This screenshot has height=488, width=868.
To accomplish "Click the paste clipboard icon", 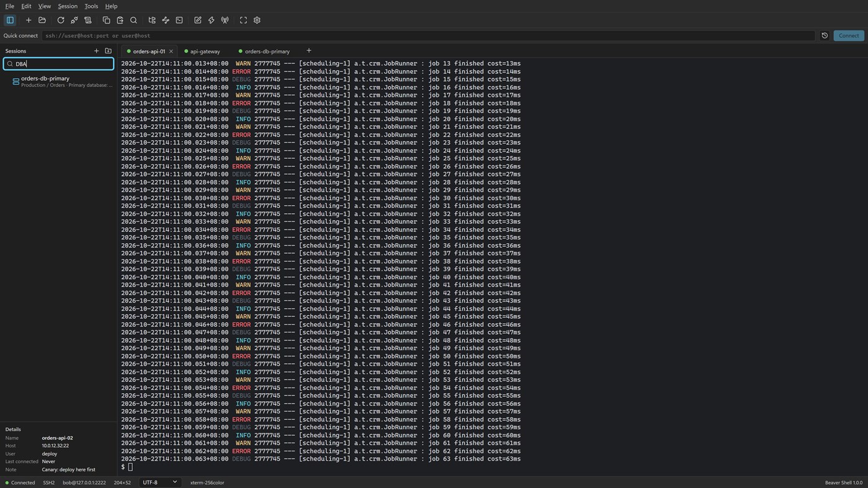I will coord(120,20).
